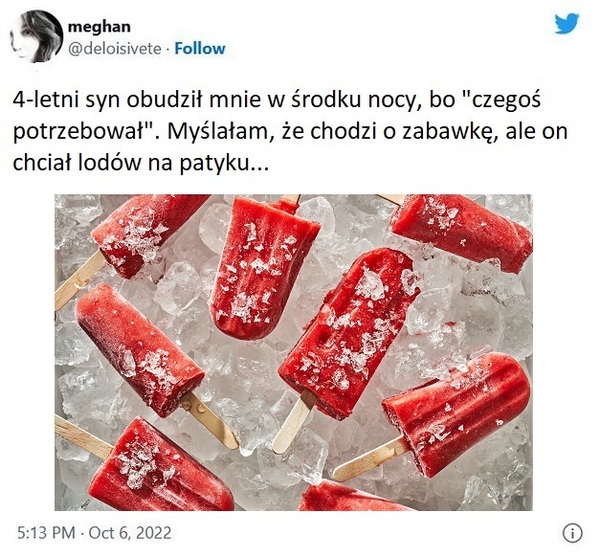Open the meghan display name link
This screenshot has width=600, height=557.
pos(99,27)
